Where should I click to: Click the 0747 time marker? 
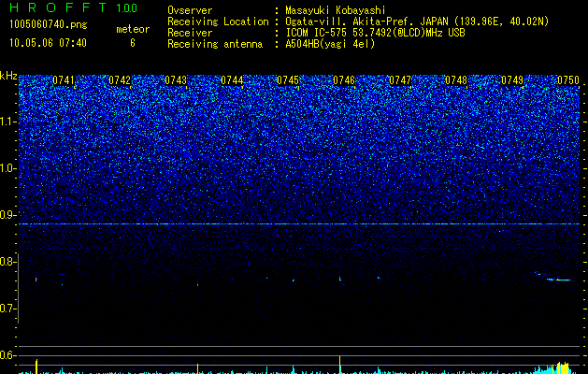[400, 80]
